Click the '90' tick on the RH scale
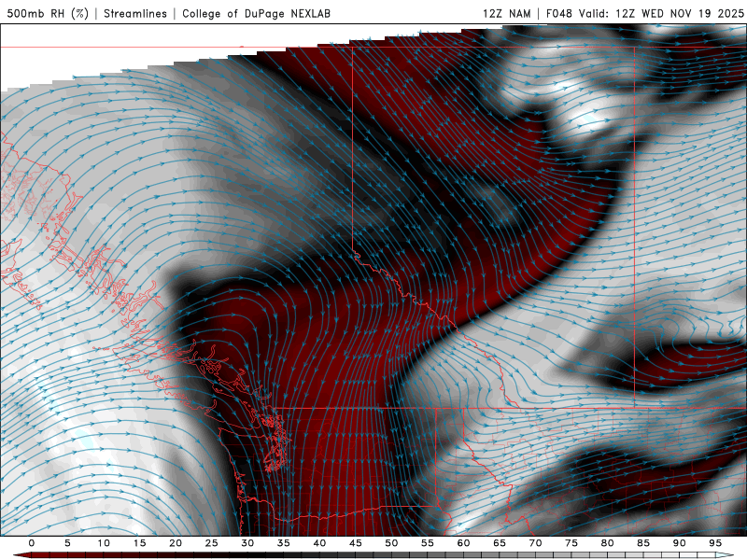 pos(679,543)
